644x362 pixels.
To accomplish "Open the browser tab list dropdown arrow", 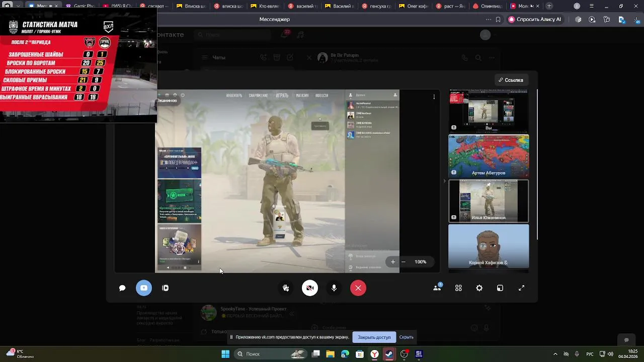I will pyautogui.click(x=19, y=6).
